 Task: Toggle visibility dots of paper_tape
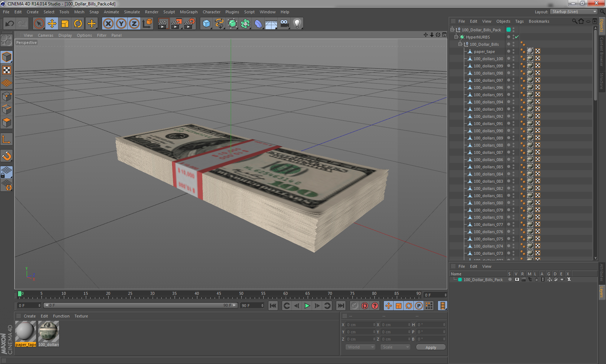tap(513, 52)
